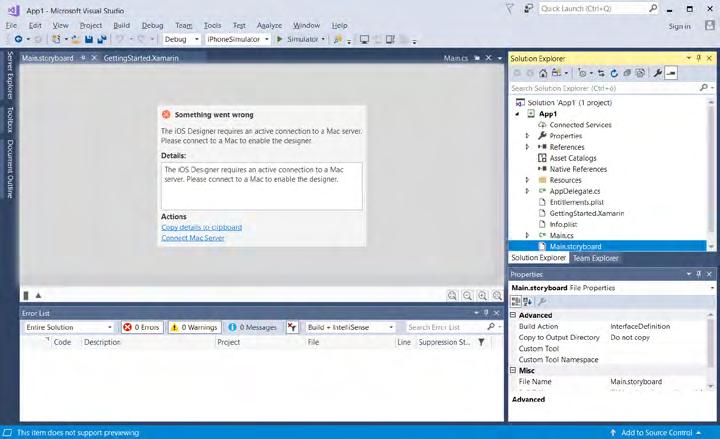This screenshot has height=439, width=720.
Task: Toggle auto-hide pin on Error List
Action: tap(486, 313)
